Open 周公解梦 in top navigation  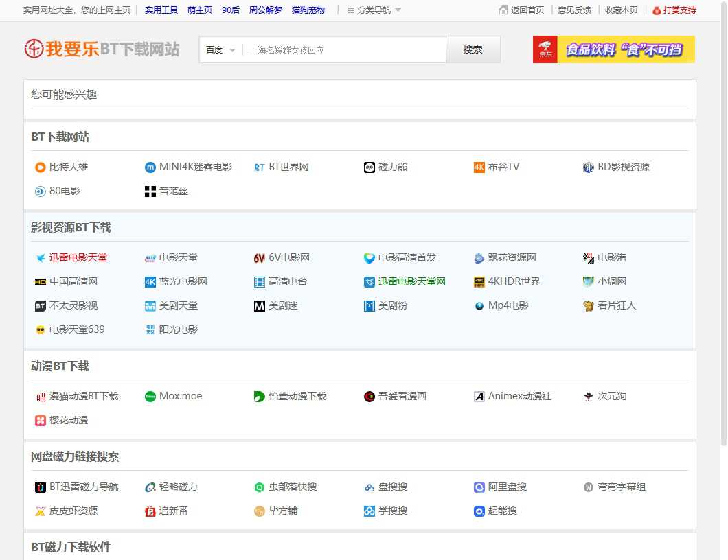(x=266, y=10)
